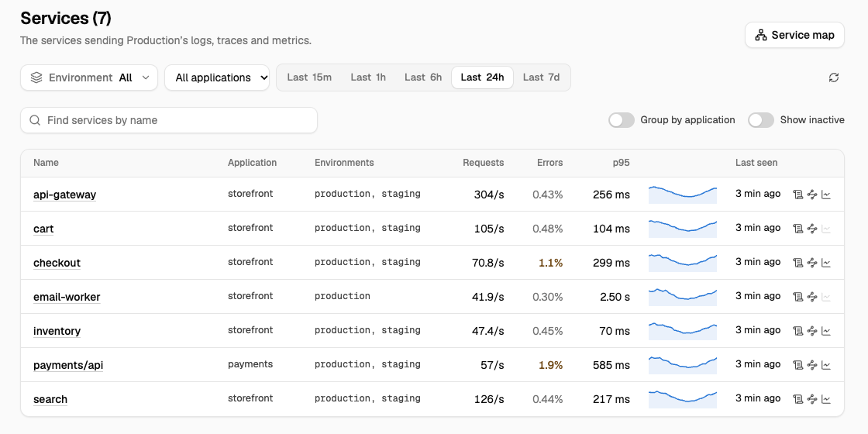
Task: Open logs icon for email-worker row
Action: pyautogui.click(x=797, y=297)
